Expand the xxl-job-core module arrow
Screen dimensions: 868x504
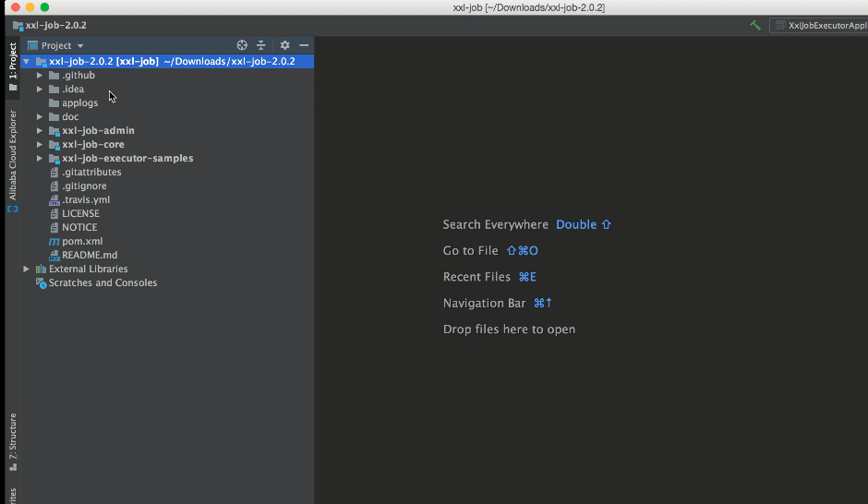click(x=40, y=144)
